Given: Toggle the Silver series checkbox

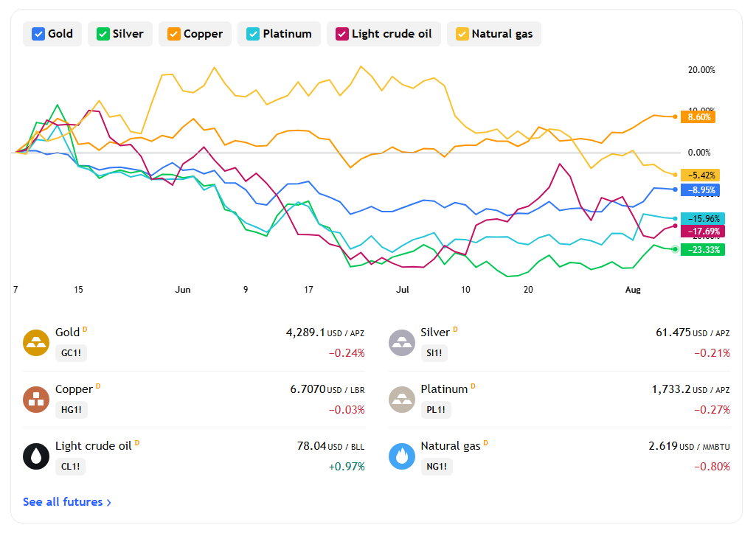Looking at the screenshot, I should click(x=103, y=34).
